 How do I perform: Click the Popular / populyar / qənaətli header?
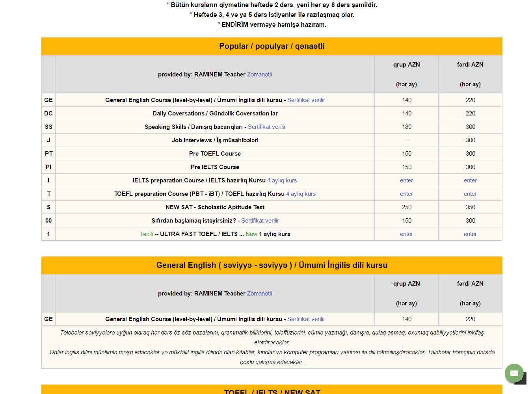point(272,46)
